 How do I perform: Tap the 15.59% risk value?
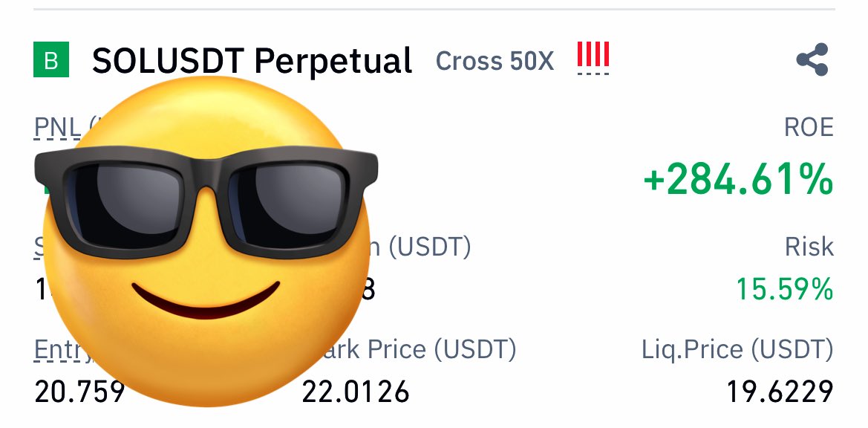784,289
